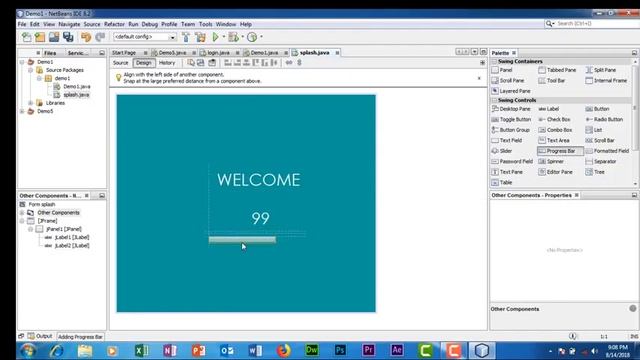Select jLabel1 in the navigator
Viewport: 640px width, 360px height.
pos(72,237)
